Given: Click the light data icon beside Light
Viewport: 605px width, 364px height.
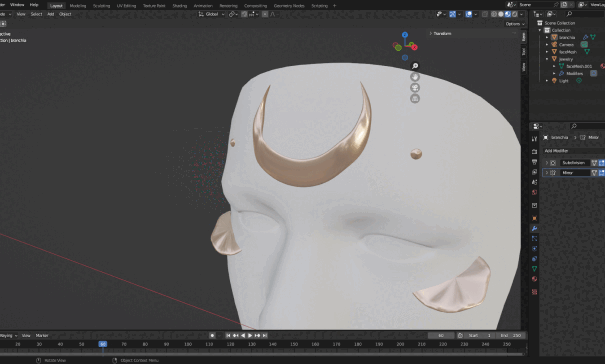Looking at the screenshot, I should (579, 81).
